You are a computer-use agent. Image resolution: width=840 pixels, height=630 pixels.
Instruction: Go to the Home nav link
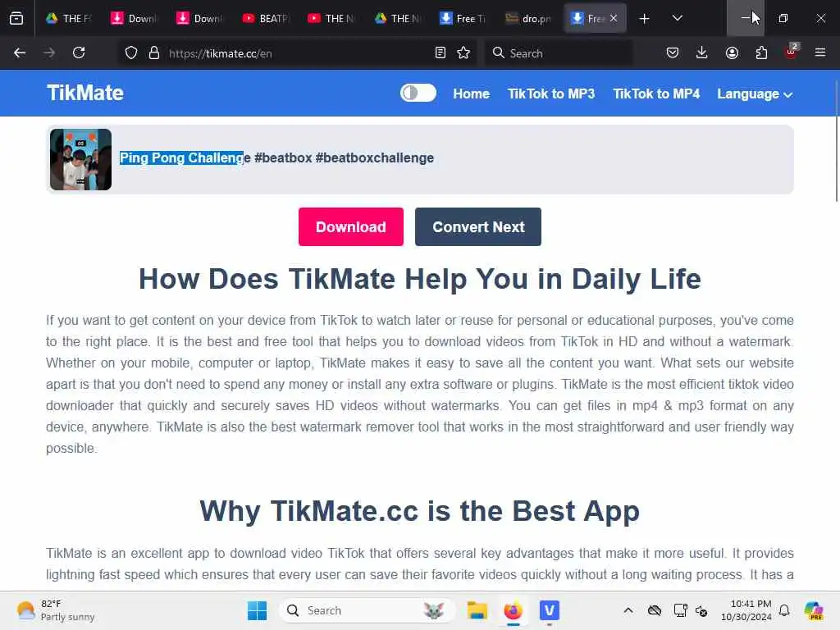pyautogui.click(x=472, y=94)
